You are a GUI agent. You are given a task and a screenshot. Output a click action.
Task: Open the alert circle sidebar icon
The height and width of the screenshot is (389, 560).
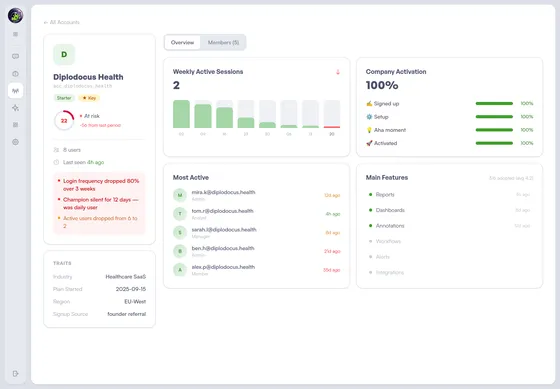pos(15,74)
